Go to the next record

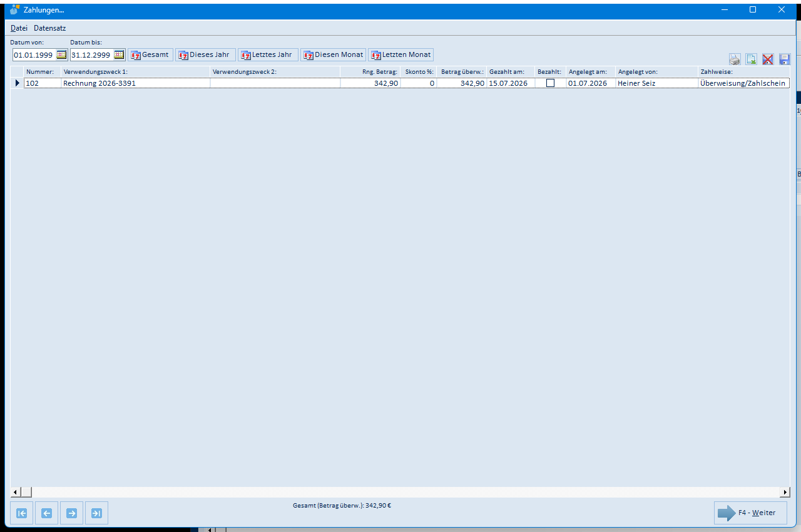(72, 513)
